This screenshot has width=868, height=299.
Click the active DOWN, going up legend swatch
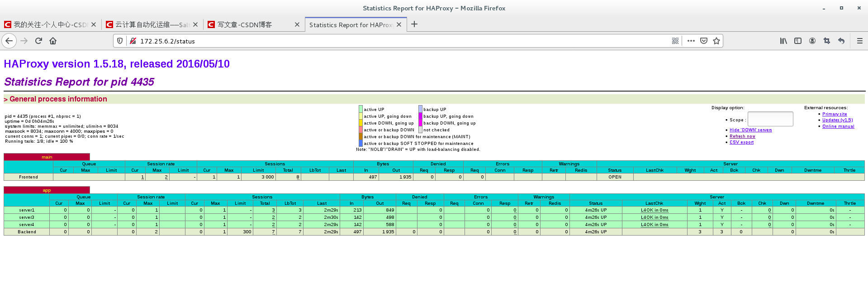coord(360,123)
